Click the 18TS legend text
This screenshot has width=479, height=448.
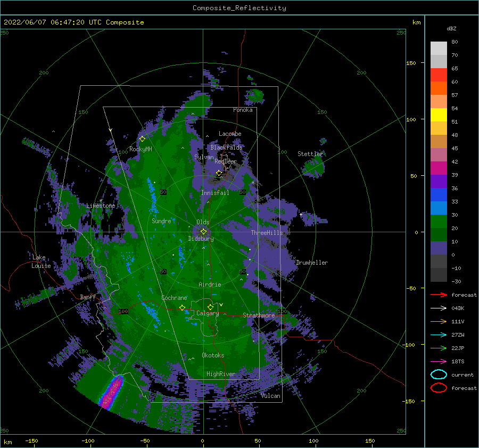tap(458, 362)
